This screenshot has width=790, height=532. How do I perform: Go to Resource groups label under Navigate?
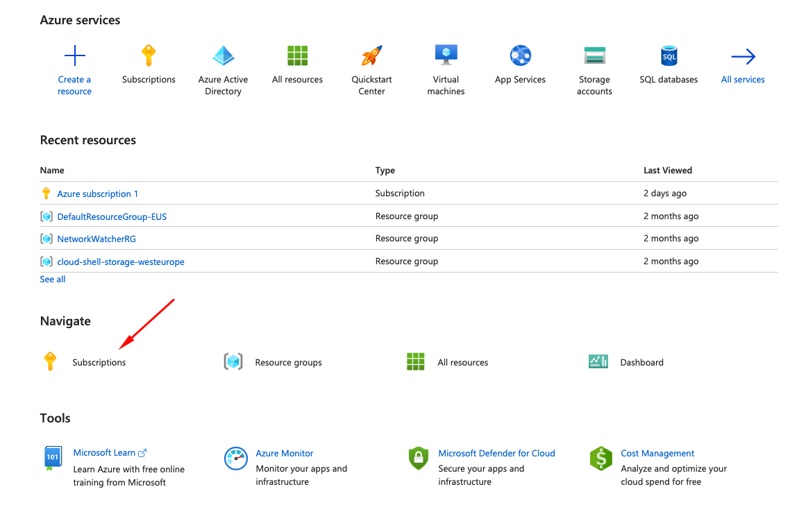(x=289, y=362)
